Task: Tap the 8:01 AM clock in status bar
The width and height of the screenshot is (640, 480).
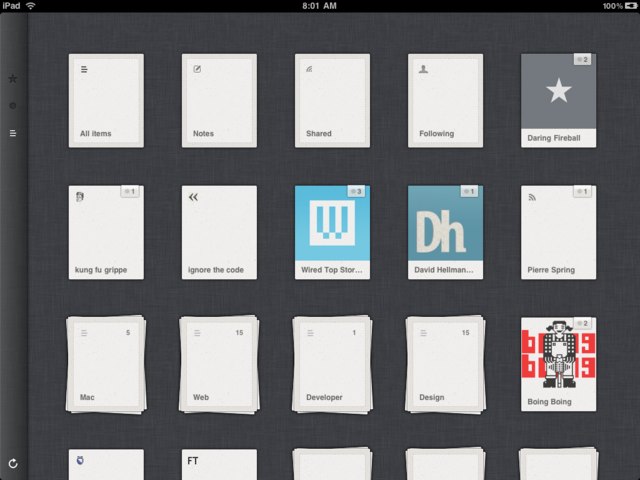Action: click(319, 6)
